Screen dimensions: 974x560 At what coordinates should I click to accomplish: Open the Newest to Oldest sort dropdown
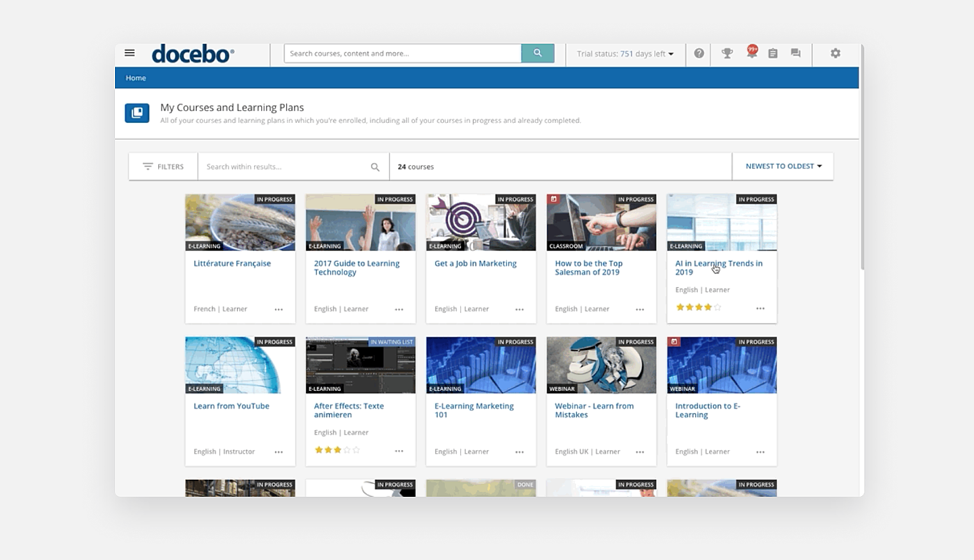coord(783,167)
